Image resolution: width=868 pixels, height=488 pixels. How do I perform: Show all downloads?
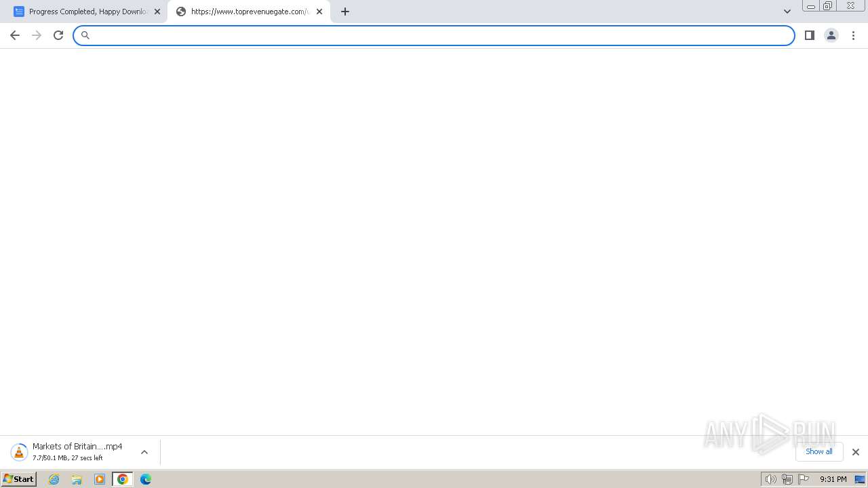pyautogui.click(x=819, y=452)
